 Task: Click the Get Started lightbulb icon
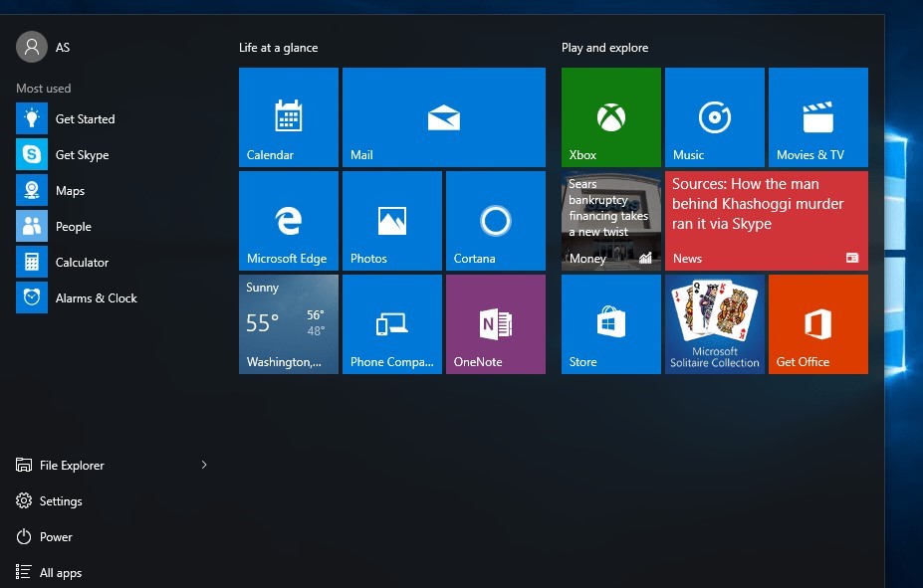pyautogui.click(x=32, y=118)
